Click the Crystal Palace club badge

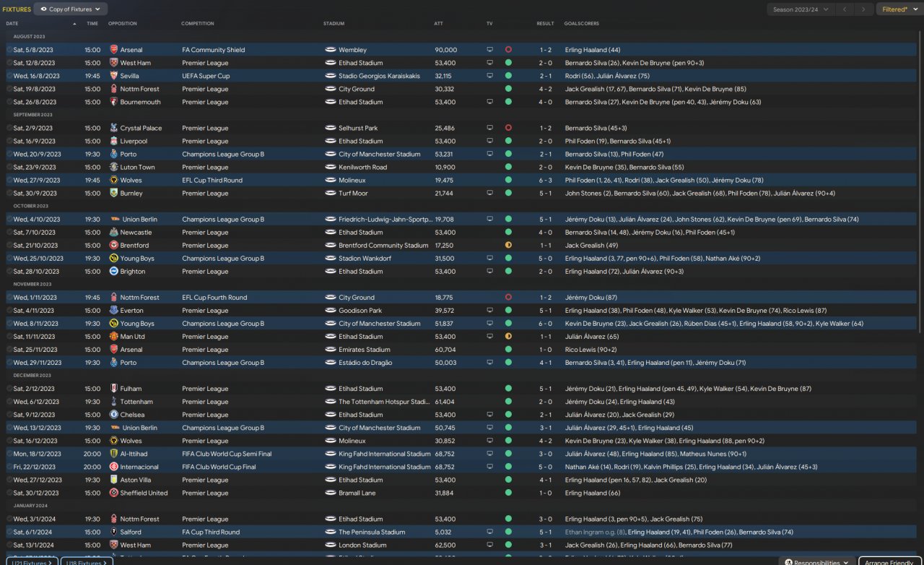point(114,128)
